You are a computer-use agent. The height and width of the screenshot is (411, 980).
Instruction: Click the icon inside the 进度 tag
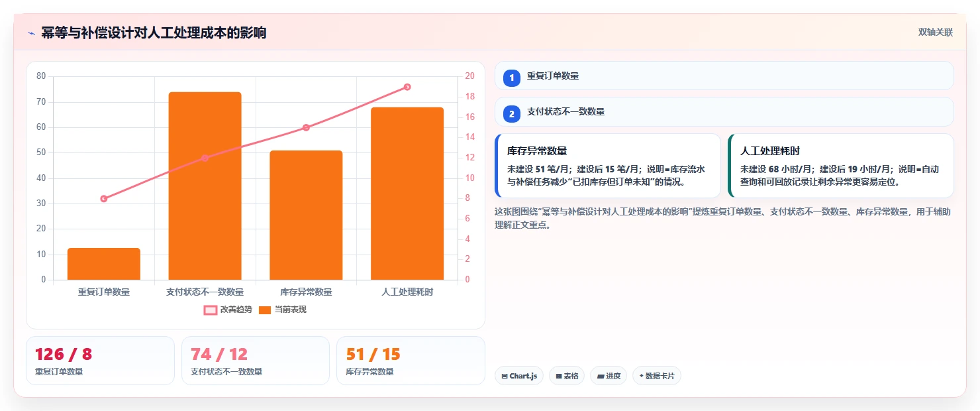coord(600,376)
